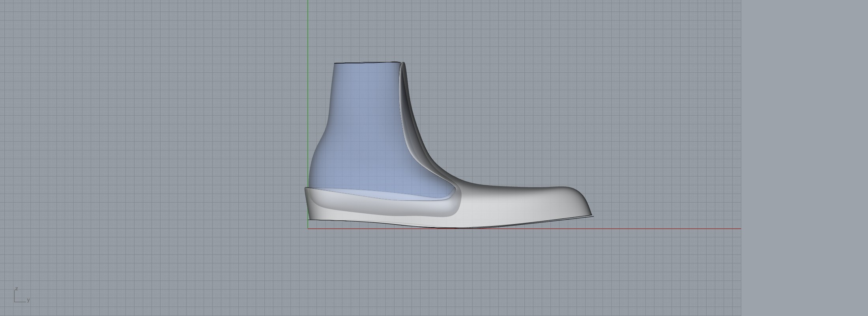Click the origin where green and red axes meet
This screenshot has height=316, width=868.
click(x=308, y=228)
